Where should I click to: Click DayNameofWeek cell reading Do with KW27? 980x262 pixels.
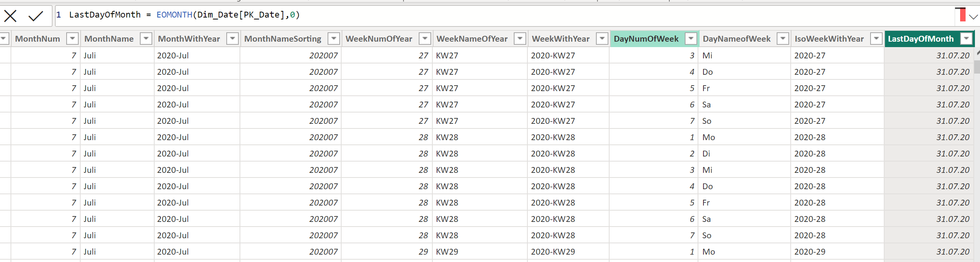click(x=744, y=72)
